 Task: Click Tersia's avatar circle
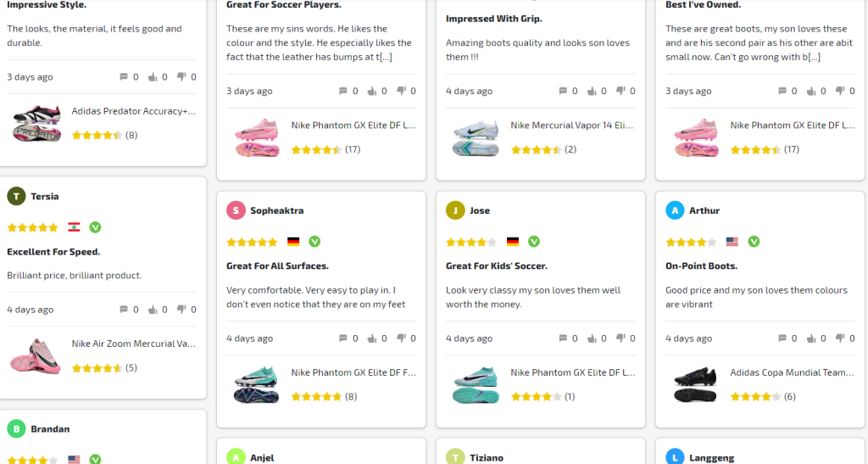pos(16,196)
